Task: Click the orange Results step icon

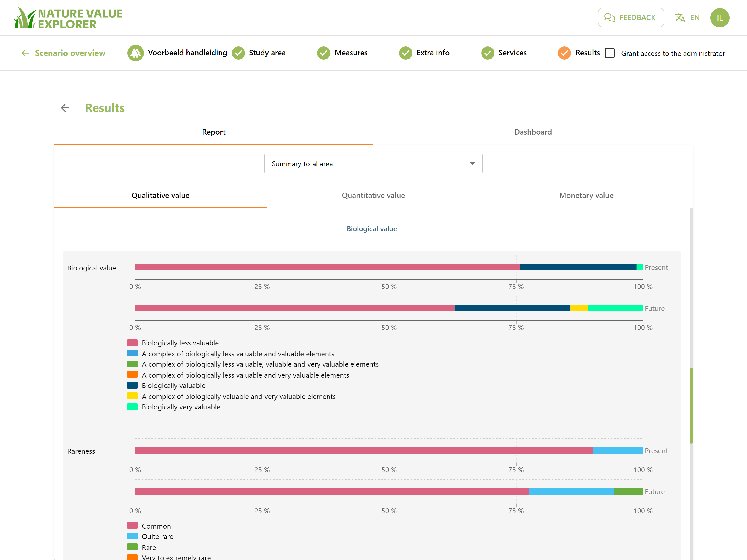Action: [x=564, y=53]
